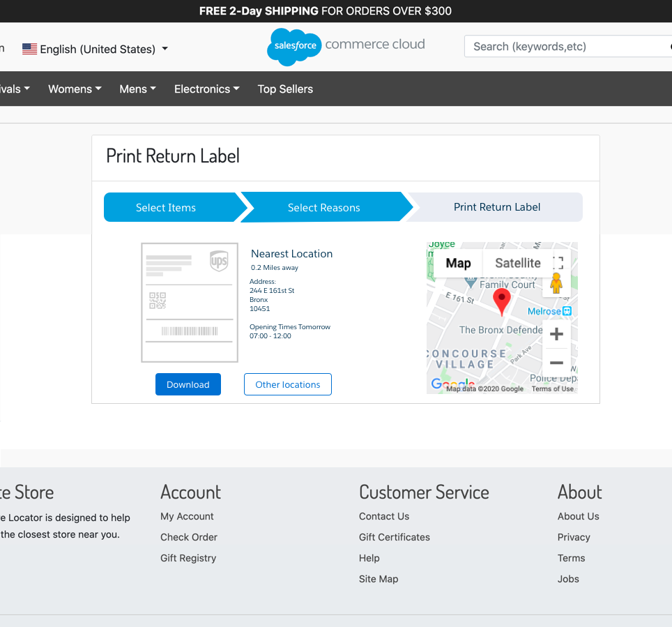Open the Privacy link
The height and width of the screenshot is (627, 672).
coord(574,537)
